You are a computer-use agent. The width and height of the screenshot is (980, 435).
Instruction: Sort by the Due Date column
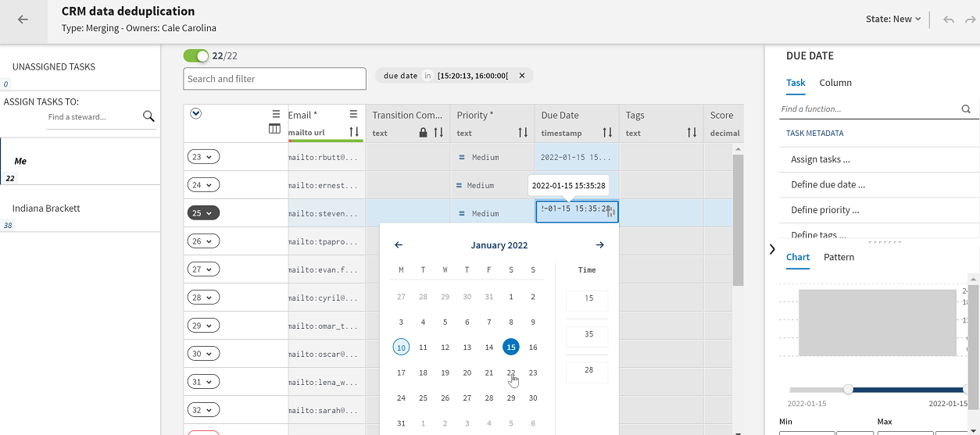[607, 133]
